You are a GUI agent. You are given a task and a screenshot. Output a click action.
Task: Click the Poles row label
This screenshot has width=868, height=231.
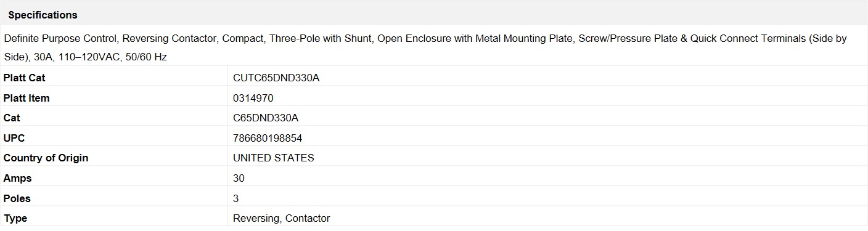coord(17,198)
